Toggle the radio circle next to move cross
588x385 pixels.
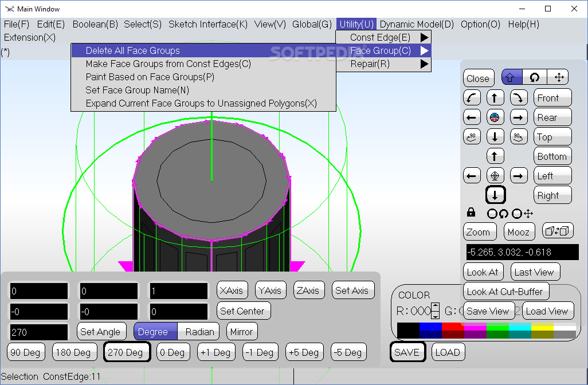(517, 214)
